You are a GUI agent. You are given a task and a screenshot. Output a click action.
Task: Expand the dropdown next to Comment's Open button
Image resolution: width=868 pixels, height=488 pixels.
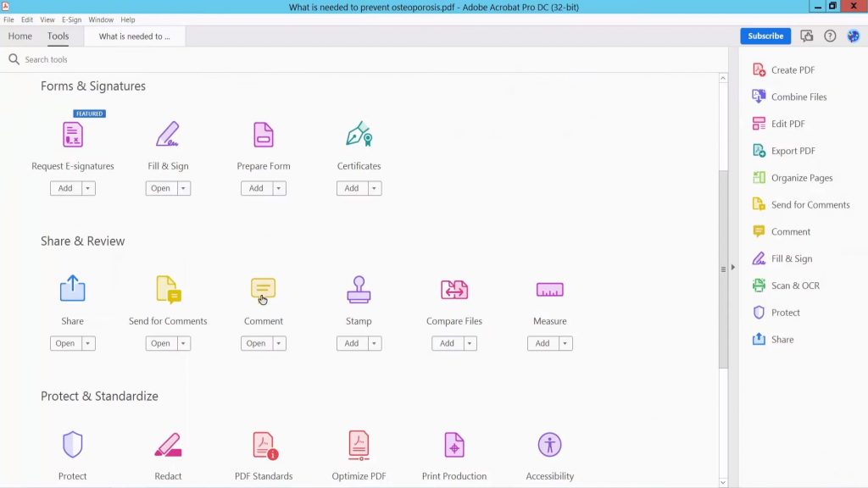276,343
